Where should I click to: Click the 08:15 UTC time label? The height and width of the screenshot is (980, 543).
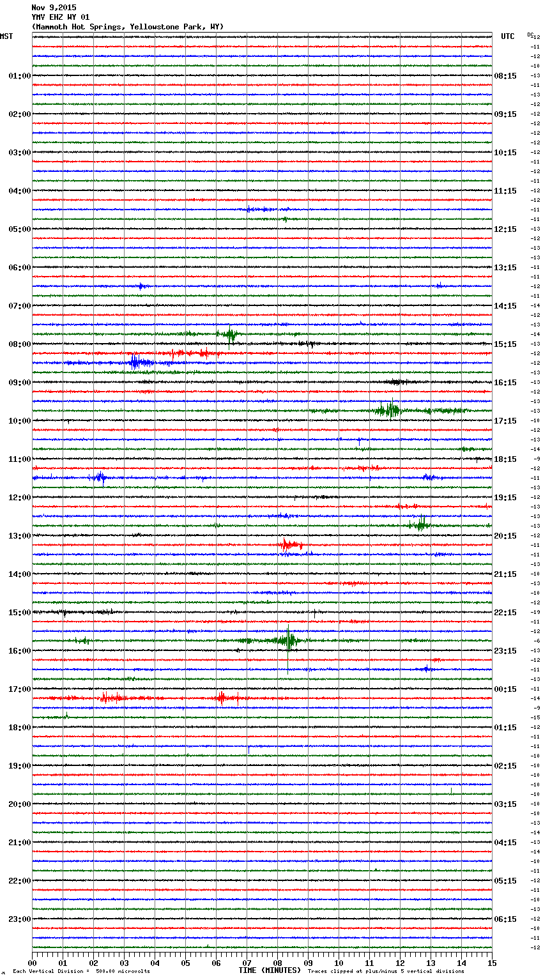(505, 76)
